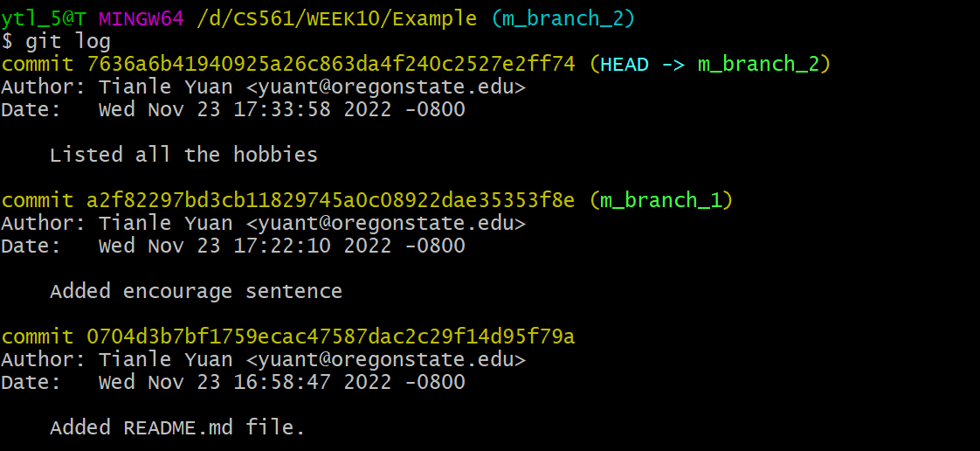980x451 pixels.
Task: Click the m_branch_2 label after the HEAD arrow
Action: pos(758,64)
